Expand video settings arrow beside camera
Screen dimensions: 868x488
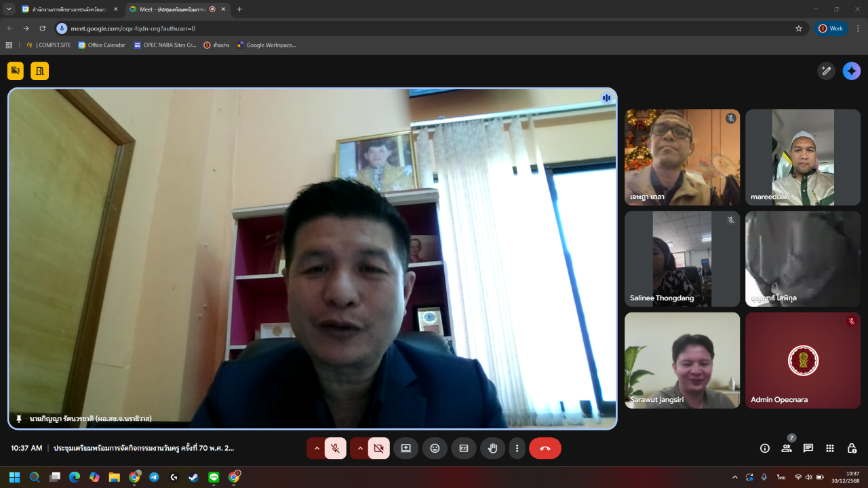click(x=359, y=448)
